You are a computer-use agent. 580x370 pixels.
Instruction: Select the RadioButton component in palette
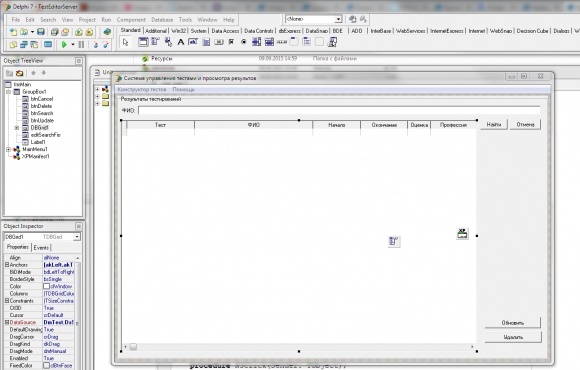pos(243,42)
